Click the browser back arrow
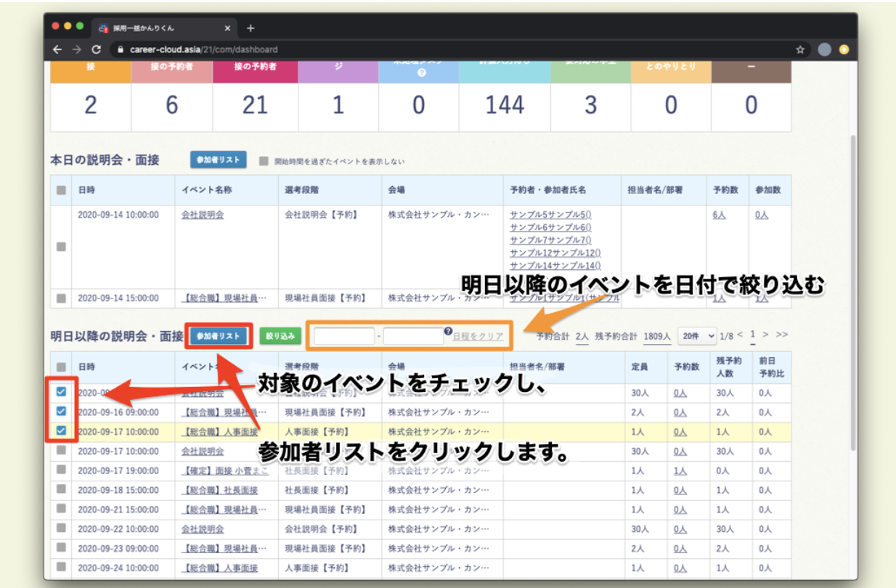Screen dimensions: 896x588 pyautogui.click(x=58, y=50)
